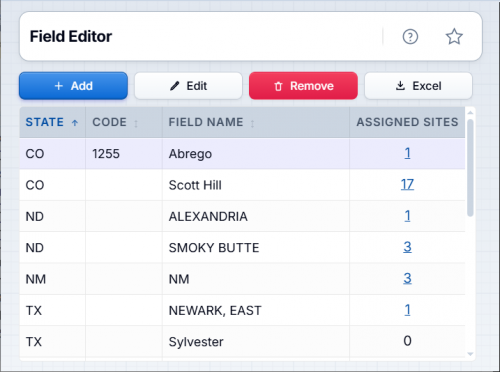Open assigned sites link for NM field
Image resolution: width=500 pixels, height=372 pixels.
[x=407, y=278]
